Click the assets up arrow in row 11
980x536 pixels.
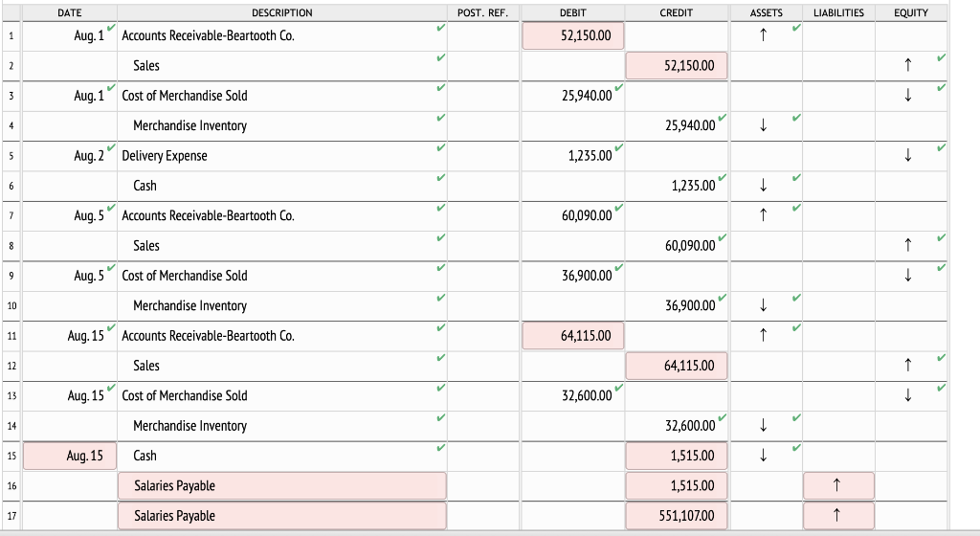763,335
